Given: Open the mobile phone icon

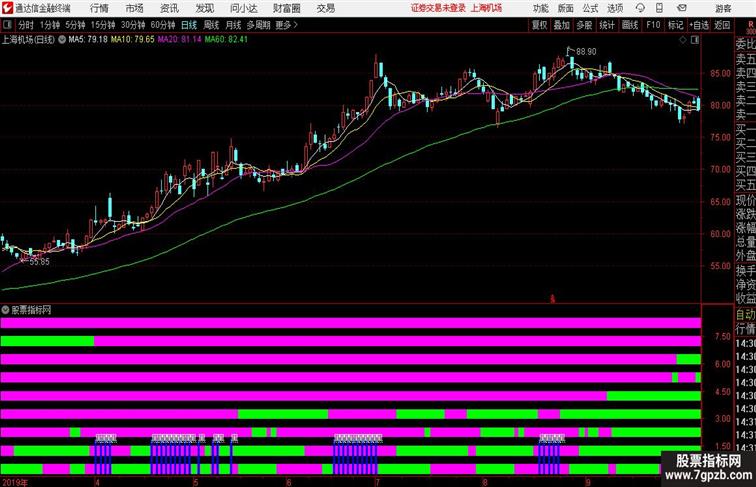Looking at the screenshot, I should pos(659,8).
